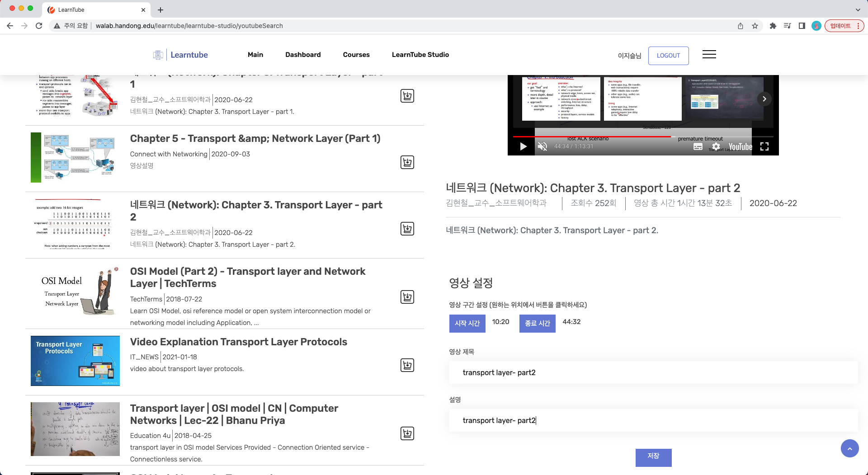Open the Courses menu item
Viewport: 868px width, 475px height.
[x=356, y=55]
